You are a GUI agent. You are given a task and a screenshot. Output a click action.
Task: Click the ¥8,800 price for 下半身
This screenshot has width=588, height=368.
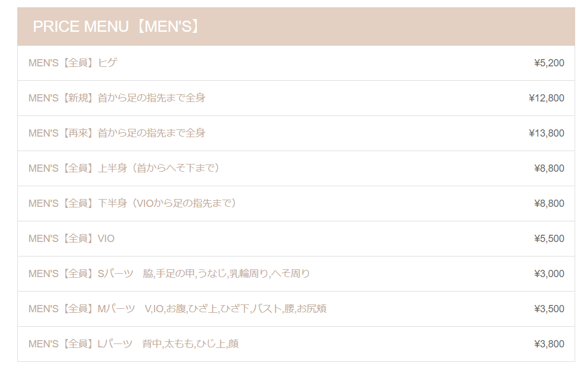(549, 204)
